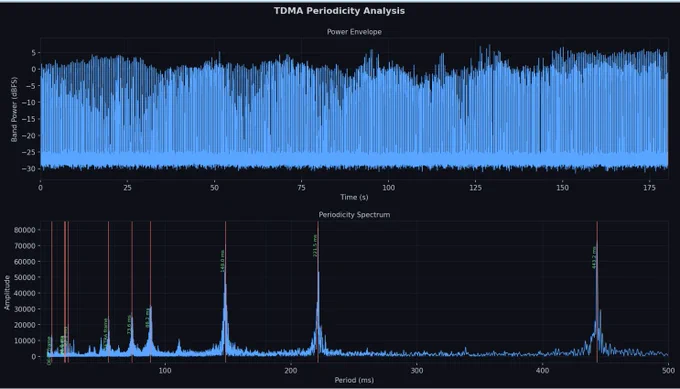Screen dimensions: 680x389
Task: Click the −10 tick on Band Power axis
Action: pos(28,102)
